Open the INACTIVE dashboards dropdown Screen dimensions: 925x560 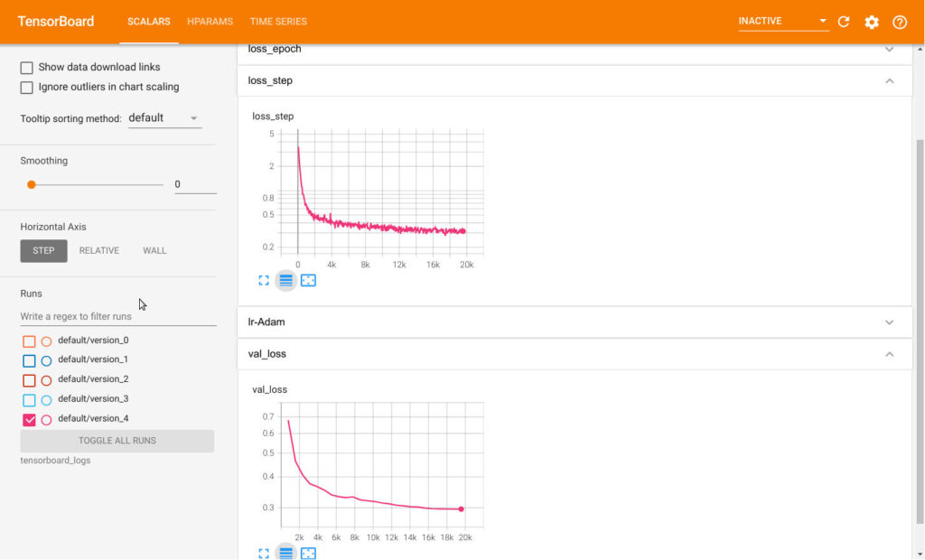coord(783,22)
